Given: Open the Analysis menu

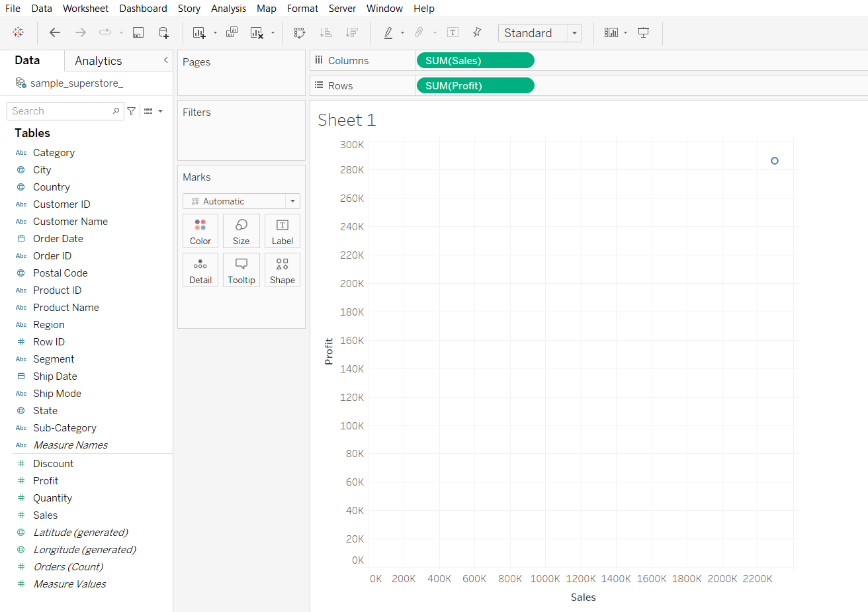Looking at the screenshot, I should tap(228, 9).
